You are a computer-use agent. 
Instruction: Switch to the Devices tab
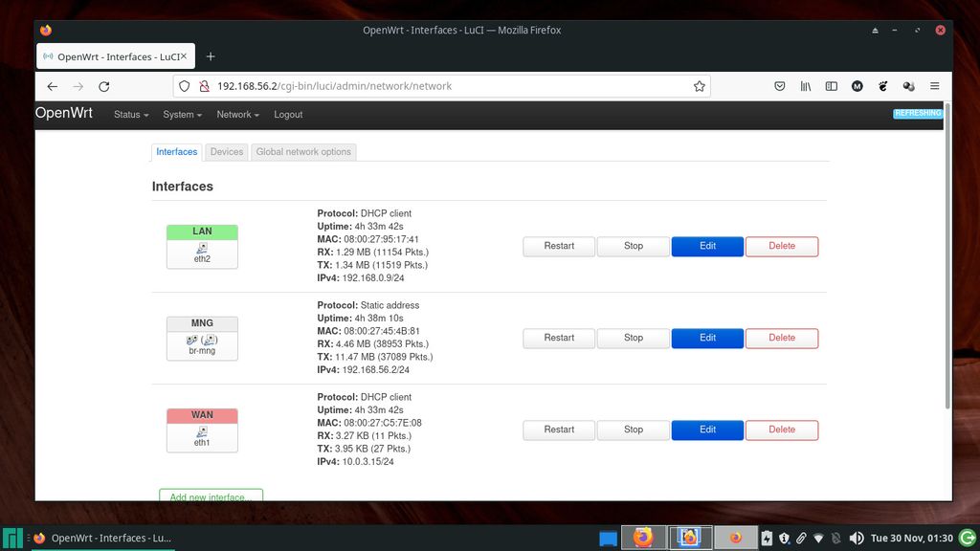[x=226, y=151]
